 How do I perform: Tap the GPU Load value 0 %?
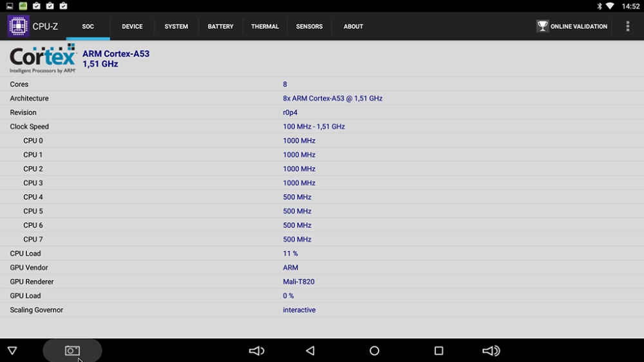289,296
